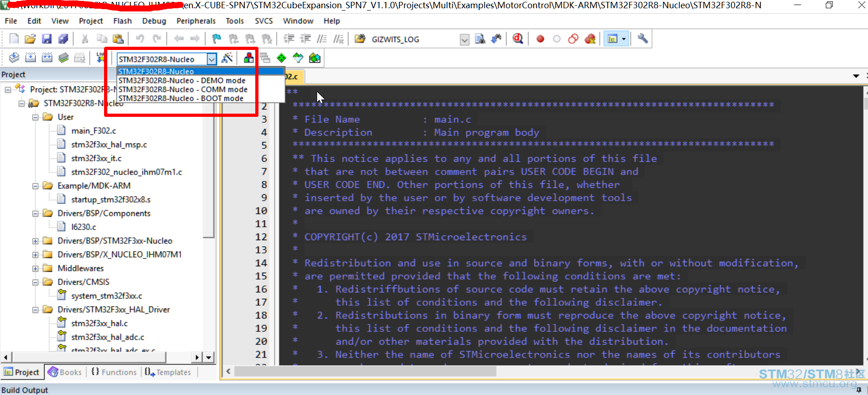Open the File menu

tap(11, 21)
